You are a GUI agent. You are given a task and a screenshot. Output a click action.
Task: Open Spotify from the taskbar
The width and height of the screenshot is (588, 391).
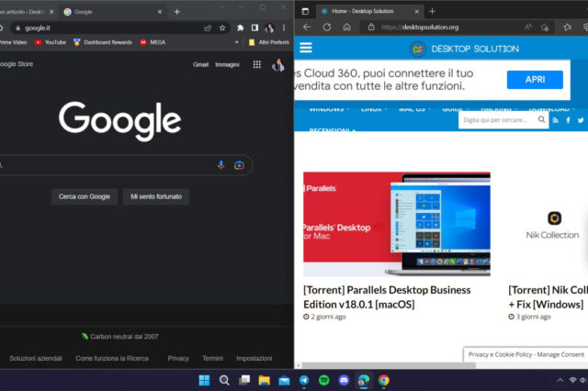point(324,381)
